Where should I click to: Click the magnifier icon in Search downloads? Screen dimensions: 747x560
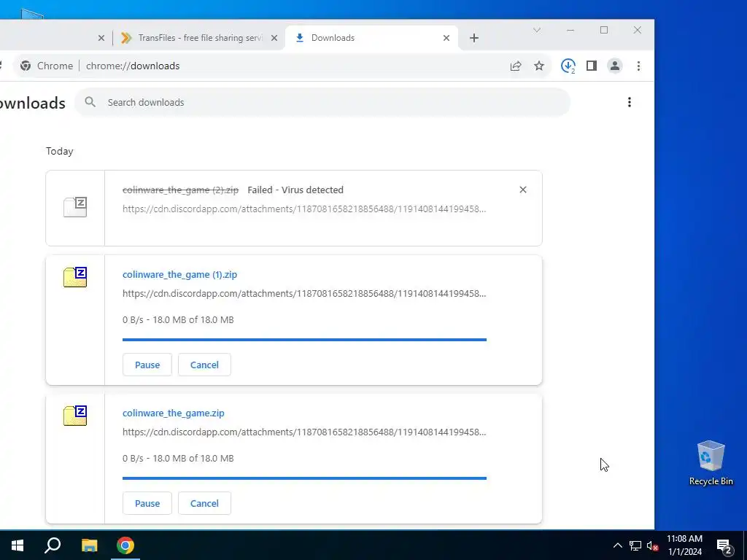pyautogui.click(x=90, y=102)
